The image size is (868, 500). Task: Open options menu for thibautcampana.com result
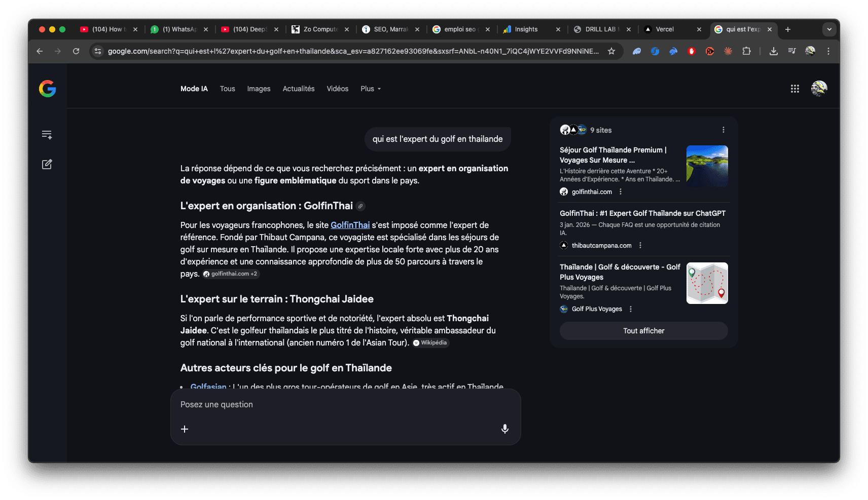[640, 245]
